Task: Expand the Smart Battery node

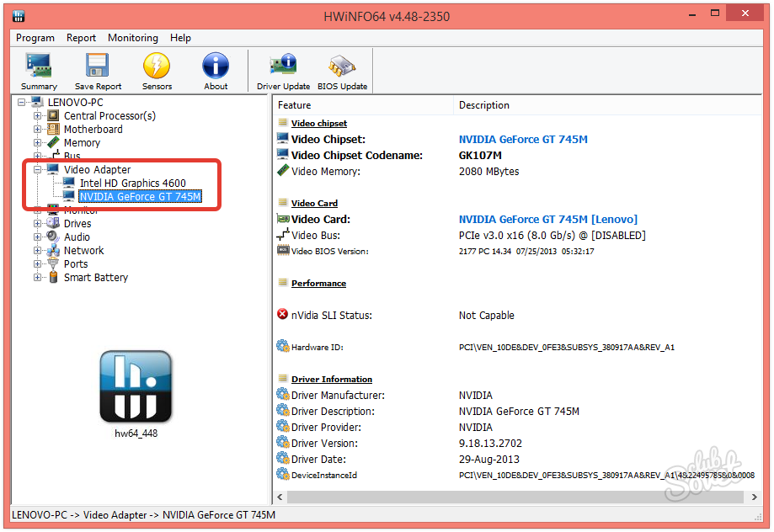Action: pyautogui.click(x=37, y=278)
